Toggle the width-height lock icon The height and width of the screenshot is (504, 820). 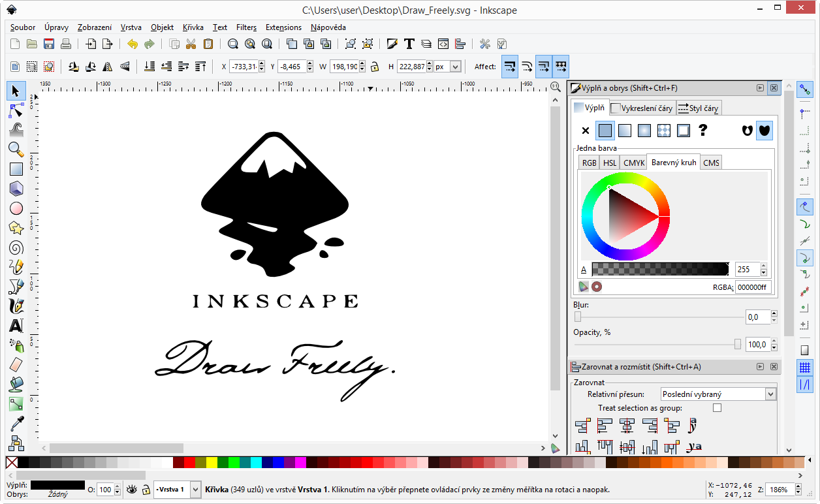pos(375,67)
